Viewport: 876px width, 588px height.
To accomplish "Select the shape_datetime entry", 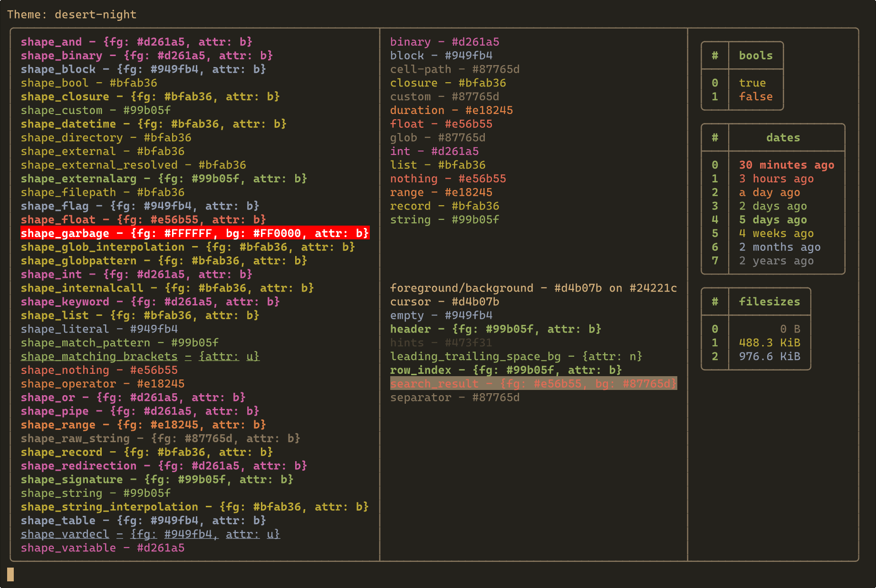I will coord(154,124).
